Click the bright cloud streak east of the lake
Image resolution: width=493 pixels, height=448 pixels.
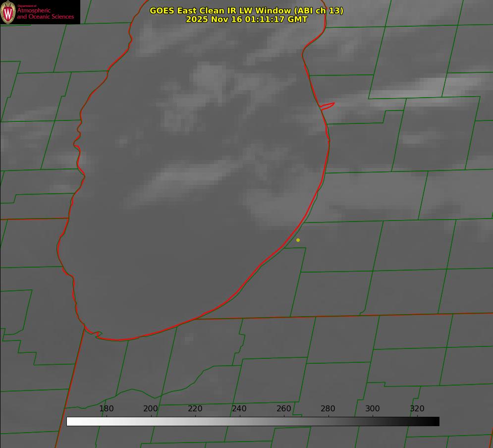[x=421, y=88]
